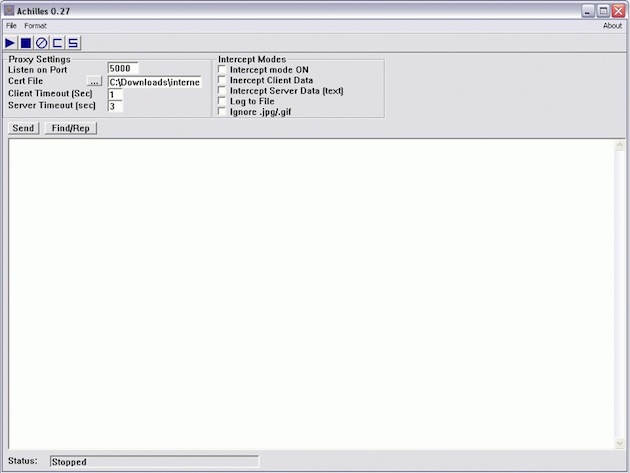Click the 'C' client toolbar icon
Screen dimensions: 630x473
(58, 43)
